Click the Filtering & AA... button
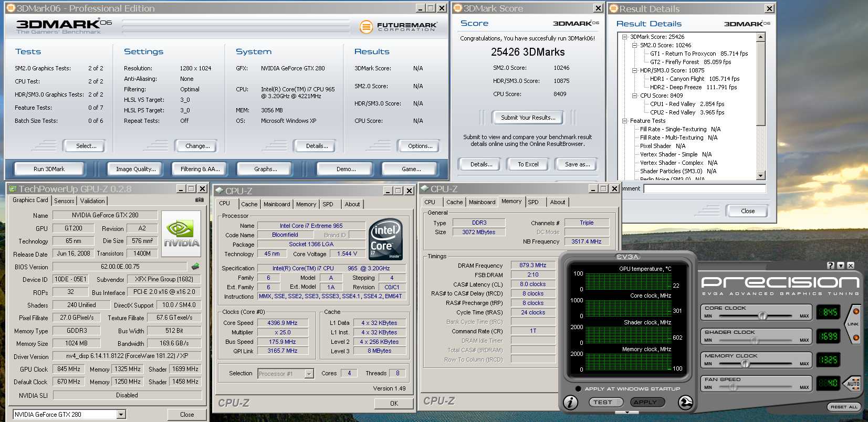The width and height of the screenshot is (868, 422). pyautogui.click(x=200, y=169)
